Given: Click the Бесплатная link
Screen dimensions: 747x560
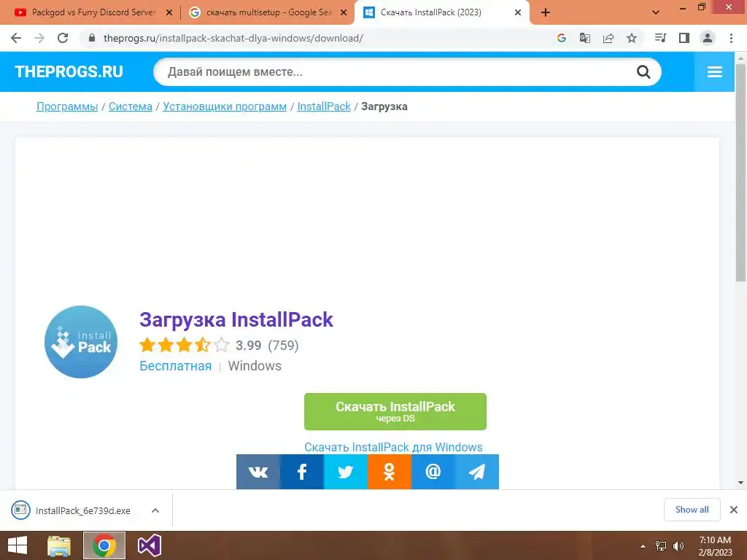Looking at the screenshot, I should tap(175, 366).
